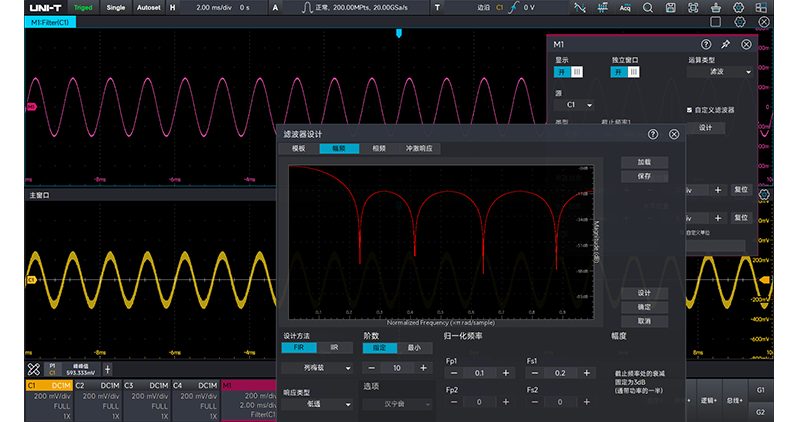This screenshot has height=422, width=800.
Task: Click the cancel button in filter dialog
Action: point(644,321)
